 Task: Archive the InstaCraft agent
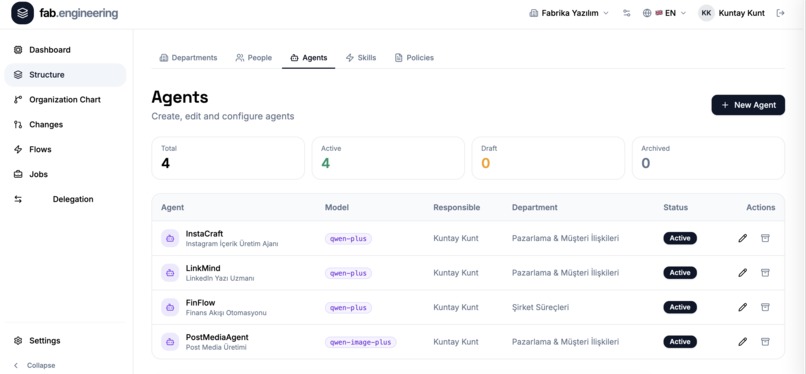point(765,238)
